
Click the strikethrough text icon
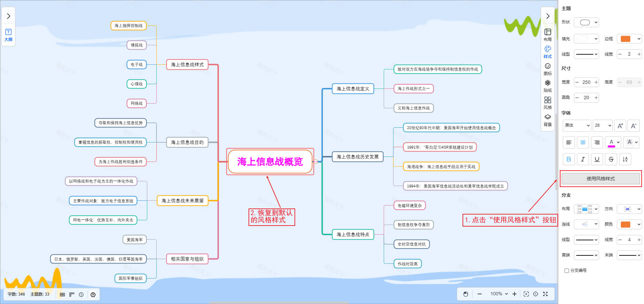pos(611,159)
